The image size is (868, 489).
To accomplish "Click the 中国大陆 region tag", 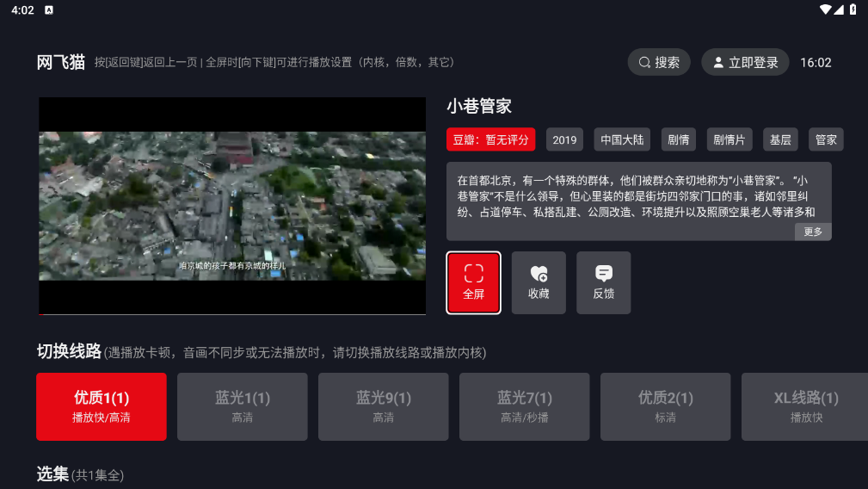I will click(623, 139).
